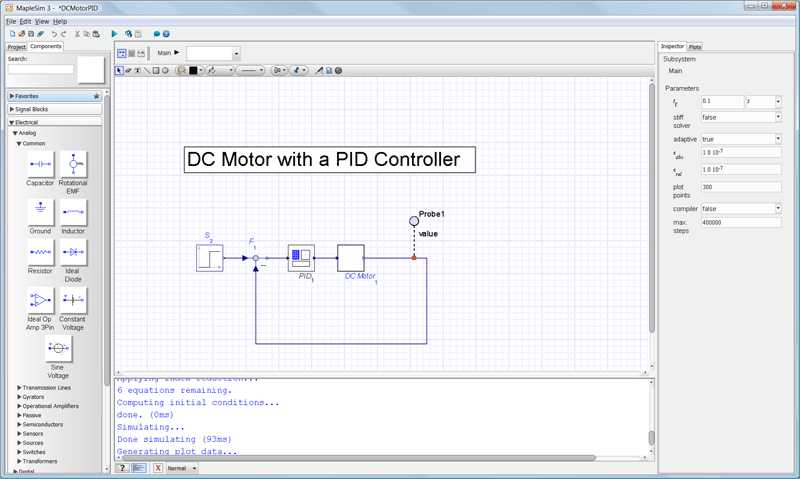Click the blue Run simulation play icon
Screen dimensions: 800x479
pos(114,33)
